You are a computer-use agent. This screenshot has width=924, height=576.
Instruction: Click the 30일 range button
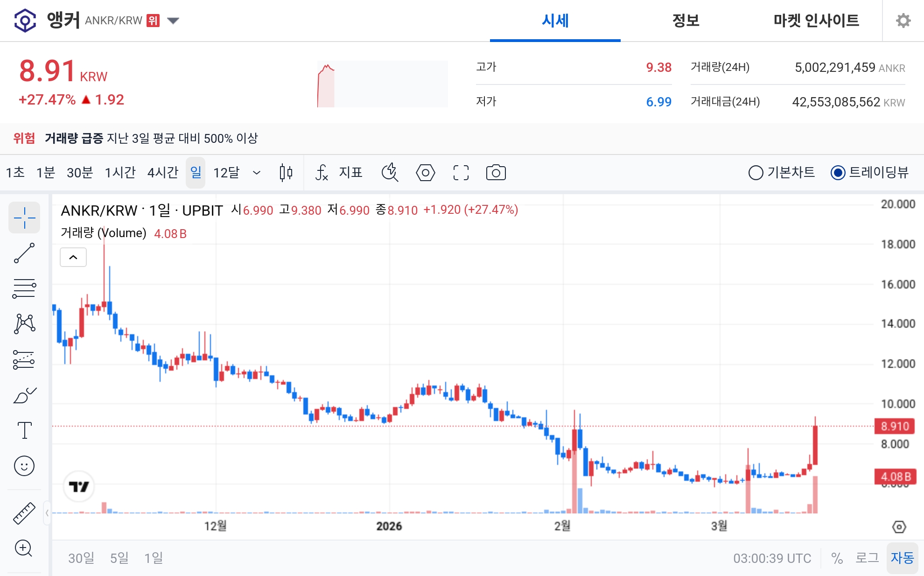tap(81, 558)
